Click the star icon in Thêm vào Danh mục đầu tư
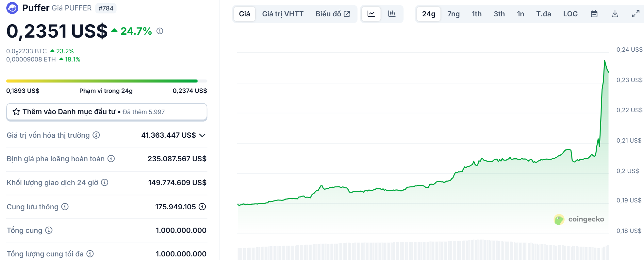Image resolution: width=644 pixels, height=260 pixels. [x=16, y=112]
